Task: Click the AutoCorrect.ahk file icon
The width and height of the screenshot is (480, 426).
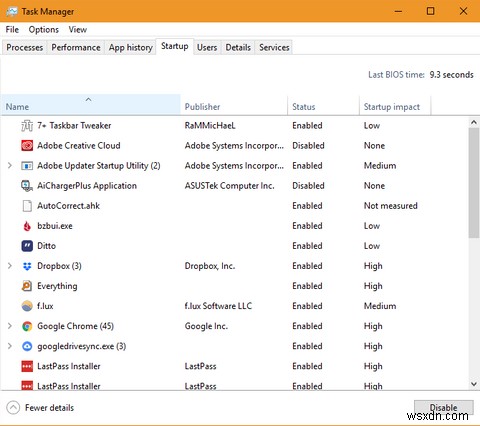Action: [27, 206]
